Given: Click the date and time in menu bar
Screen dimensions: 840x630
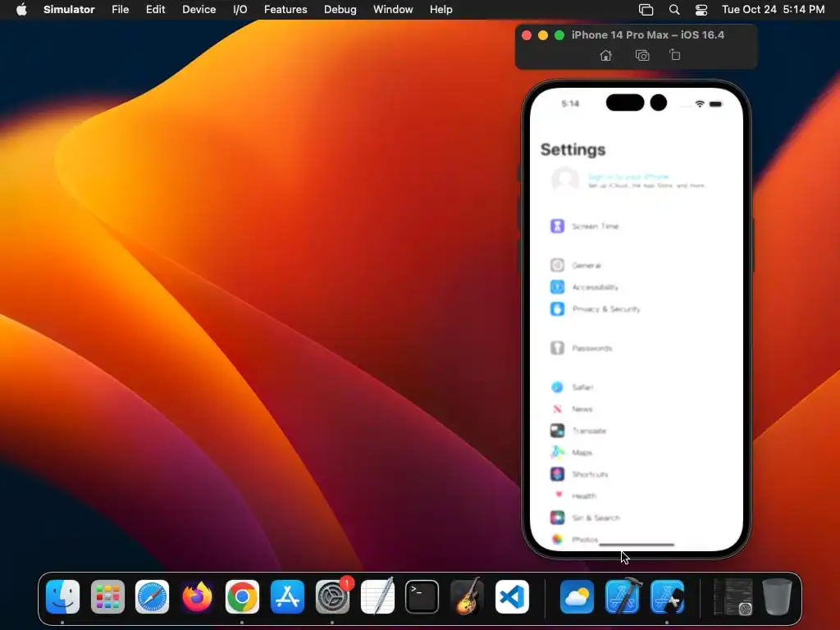Looking at the screenshot, I should click(x=773, y=9).
